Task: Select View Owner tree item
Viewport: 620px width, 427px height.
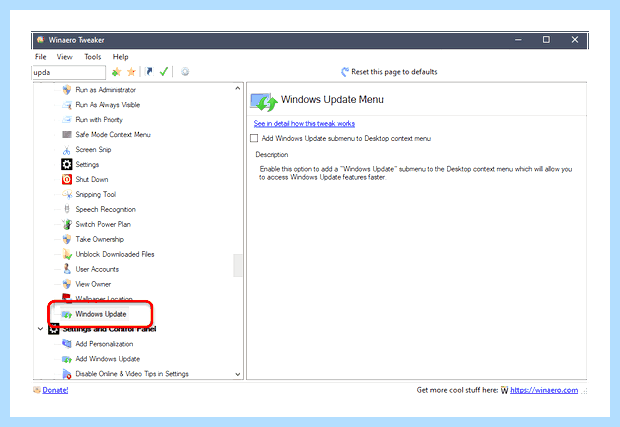Action: point(93,284)
